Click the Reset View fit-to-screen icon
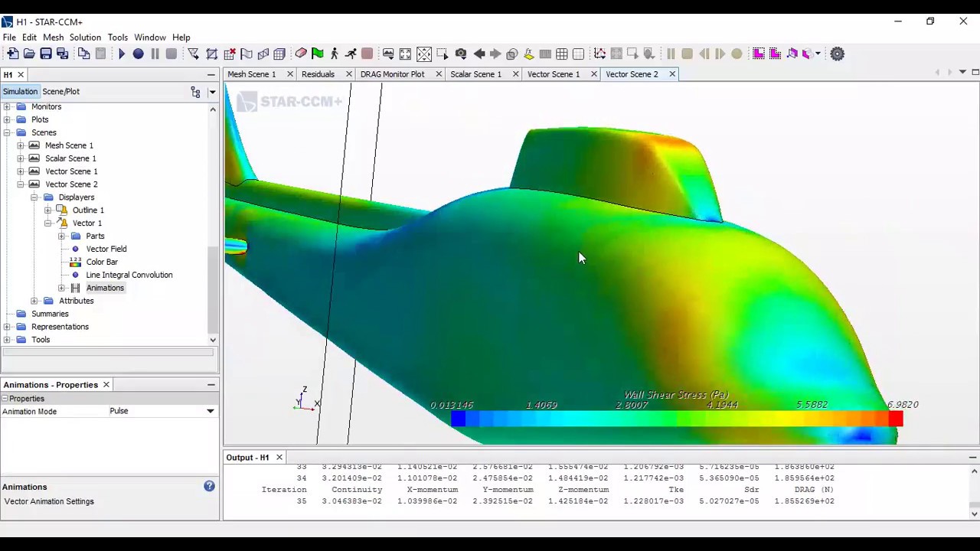The height and width of the screenshot is (551, 980). [405, 54]
